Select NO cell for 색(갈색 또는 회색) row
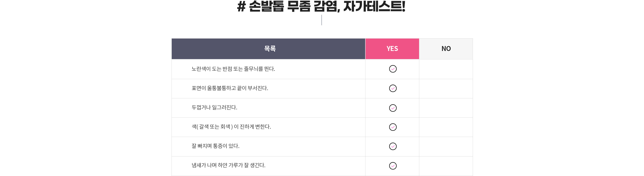The image size is (644, 176). pyautogui.click(x=446, y=127)
